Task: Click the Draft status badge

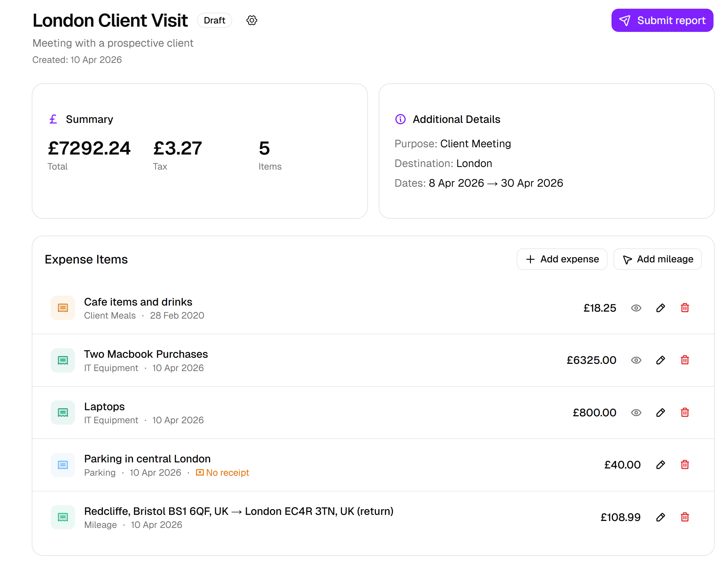Action: click(214, 20)
